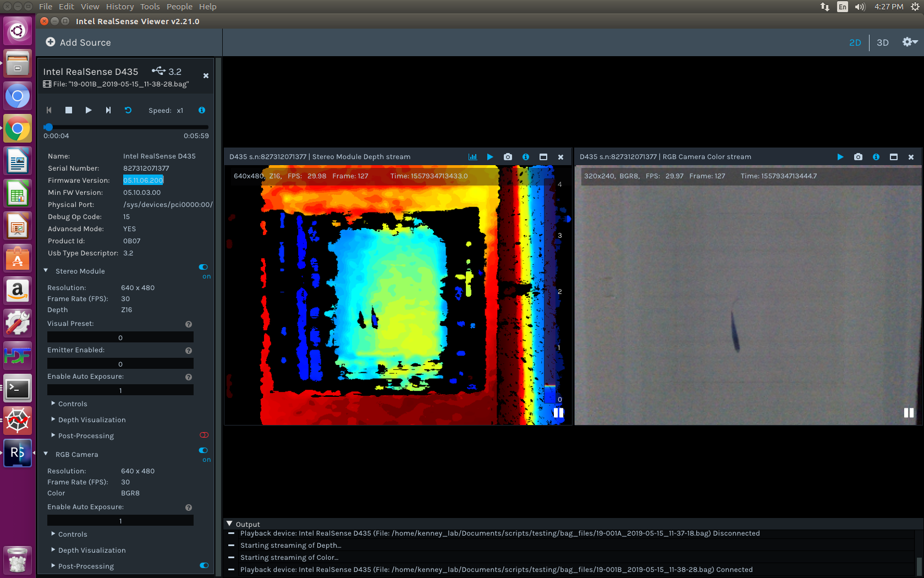924x578 pixels.
Task: Restart playback with the loop button
Action: (x=128, y=110)
